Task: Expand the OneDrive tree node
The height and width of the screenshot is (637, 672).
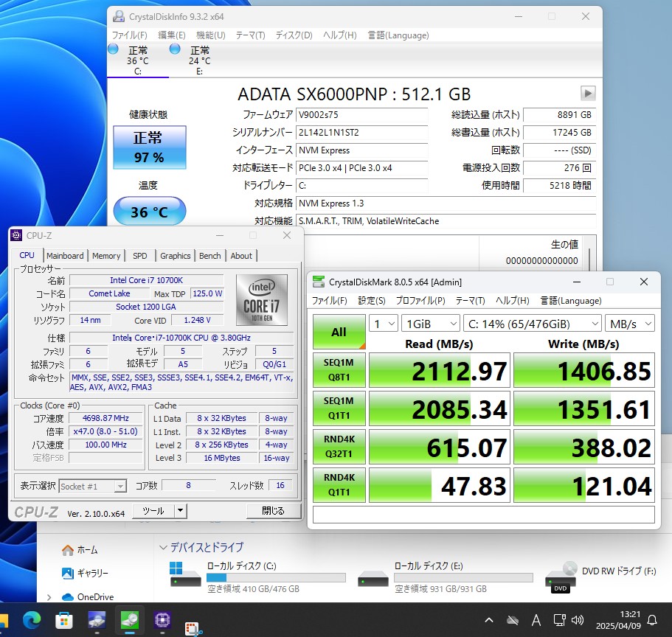Action: point(49,596)
